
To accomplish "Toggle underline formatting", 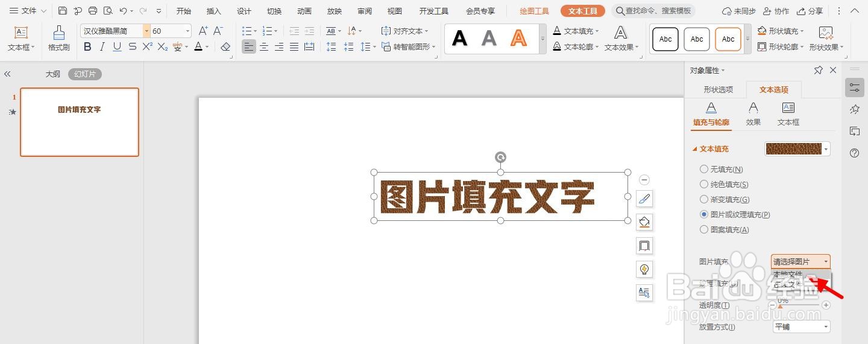I will pyautogui.click(x=118, y=46).
